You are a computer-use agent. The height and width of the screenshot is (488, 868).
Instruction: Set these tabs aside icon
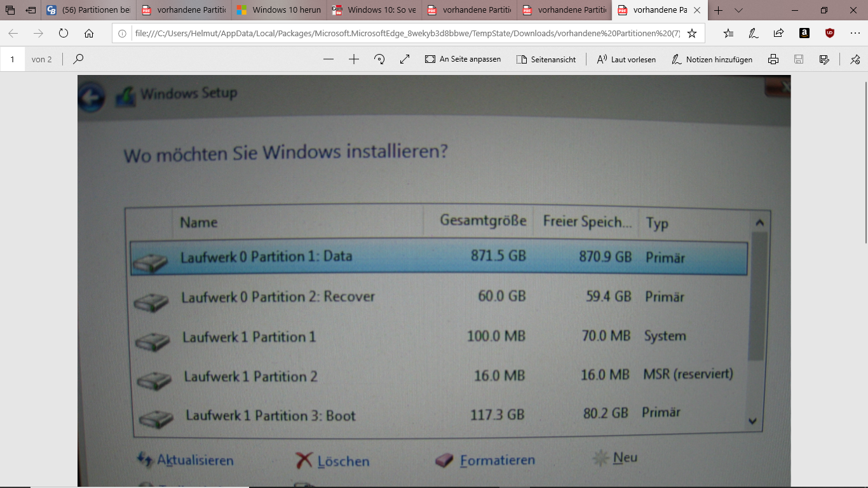point(30,10)
